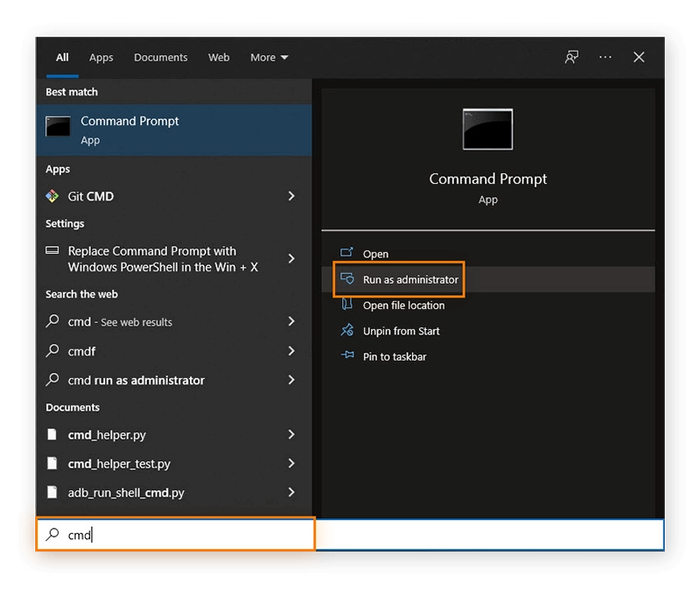Click the 'cmd - See web results' suggestion

174,321
